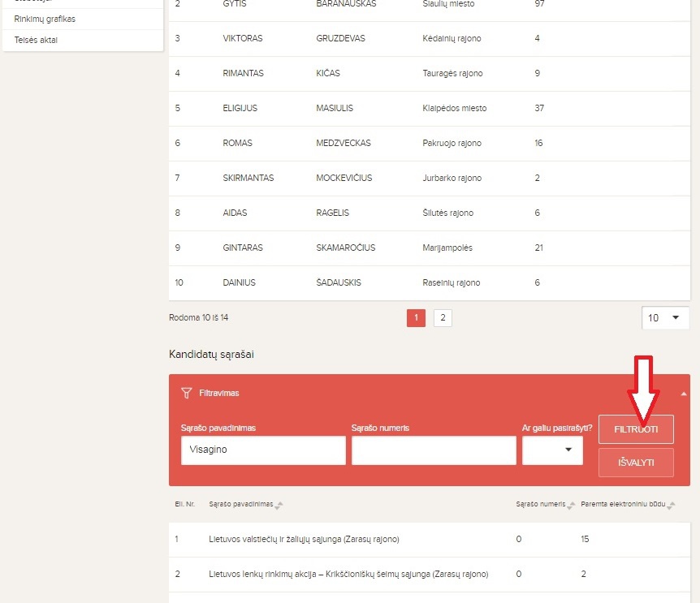Click the surname KIČAS
The width and height of the screenshot is (700, 603).
328,73
